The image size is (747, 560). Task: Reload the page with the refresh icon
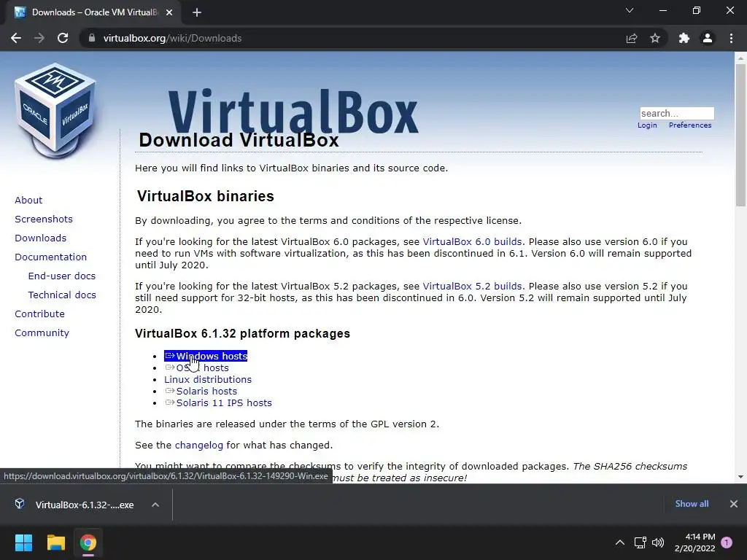(63, 38)
